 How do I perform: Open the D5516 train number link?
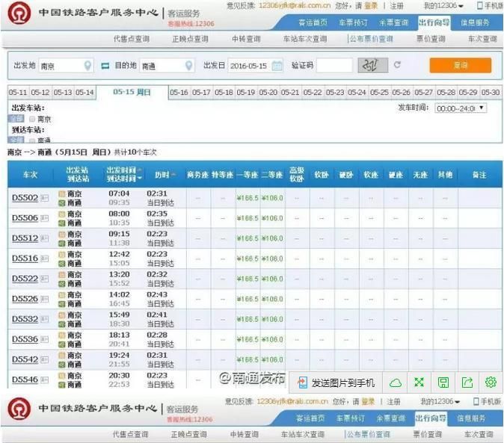pyautogui.click(x=25, y=258)
